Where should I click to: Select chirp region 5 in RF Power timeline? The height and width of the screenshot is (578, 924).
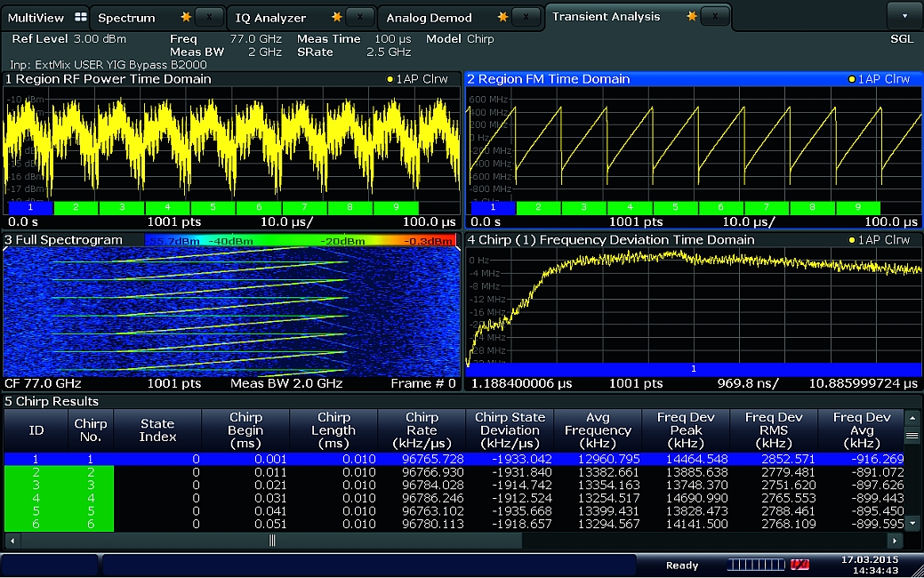tap(213, 207)
